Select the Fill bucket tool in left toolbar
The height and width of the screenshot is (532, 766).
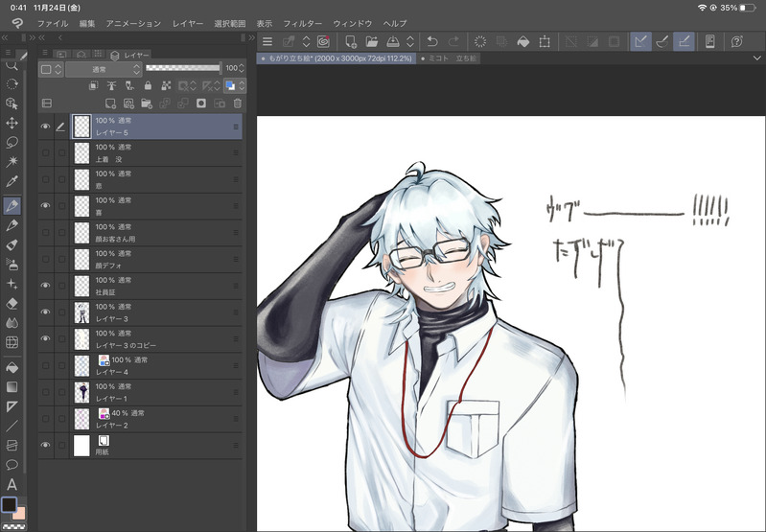click(x=12, y=367)
